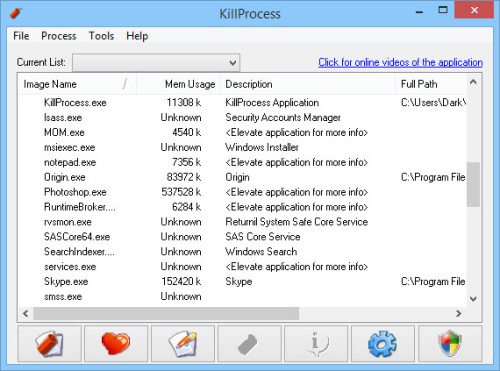Click the vertical scrollbar thumb
This screenshot has height=371, width=500.
point(473,184)
